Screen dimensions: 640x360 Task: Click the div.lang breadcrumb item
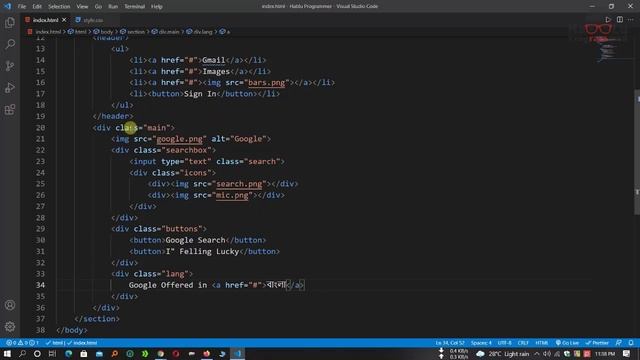click(200, 32)
